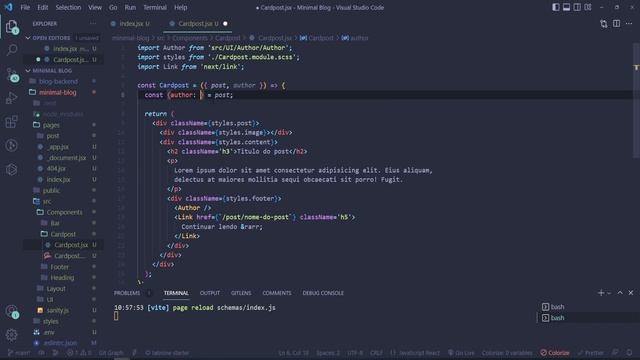Open _document.jsx in the explorer

coord(66,158)
